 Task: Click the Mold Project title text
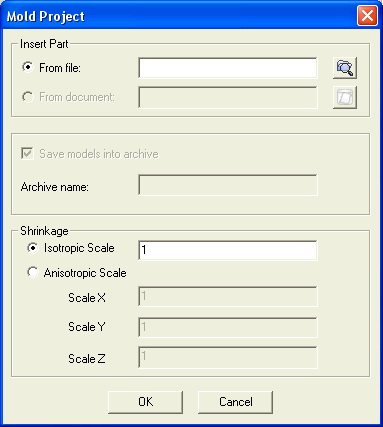(46, 16)
